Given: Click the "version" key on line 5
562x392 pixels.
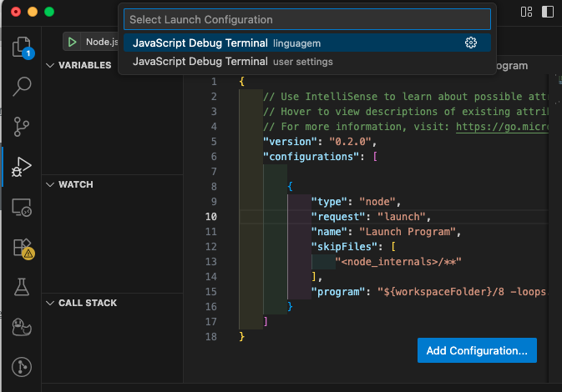Looking at the screenshot, I should 291,142.
